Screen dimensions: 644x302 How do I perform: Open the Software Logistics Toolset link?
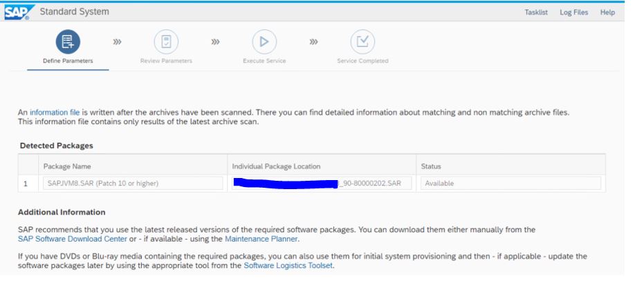288,265
